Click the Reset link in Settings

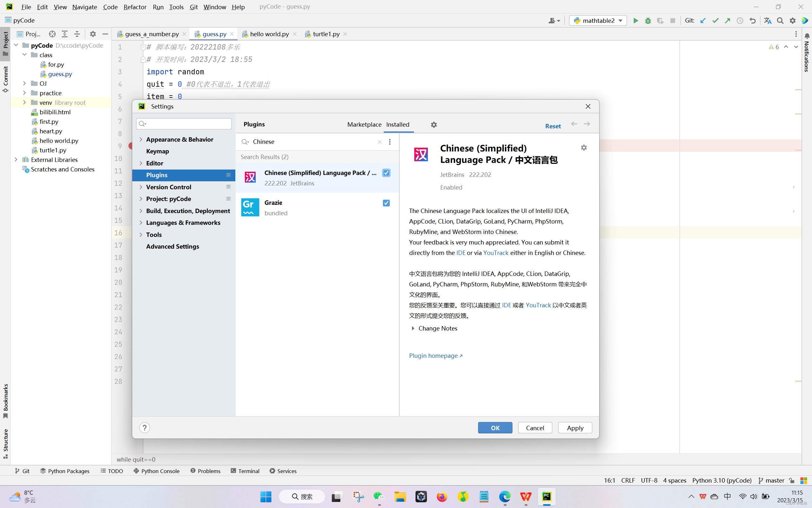pos(553,126)
